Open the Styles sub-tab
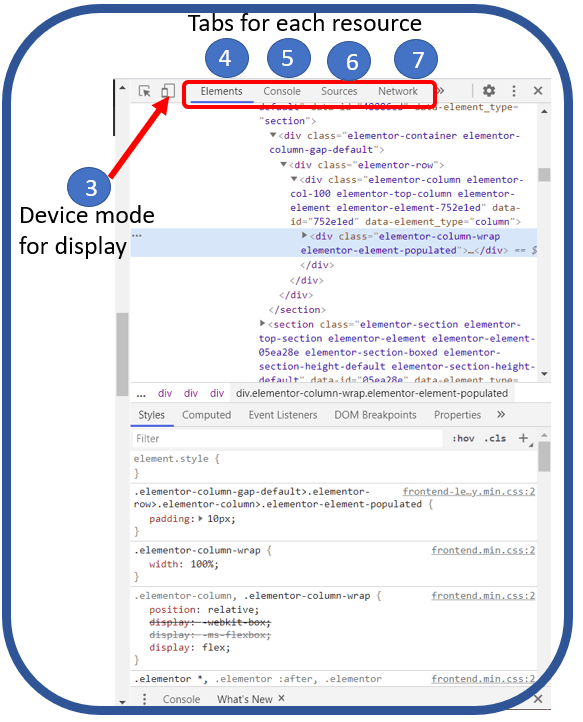Viewport: 583px width, 722px height. tap(152, 415)
